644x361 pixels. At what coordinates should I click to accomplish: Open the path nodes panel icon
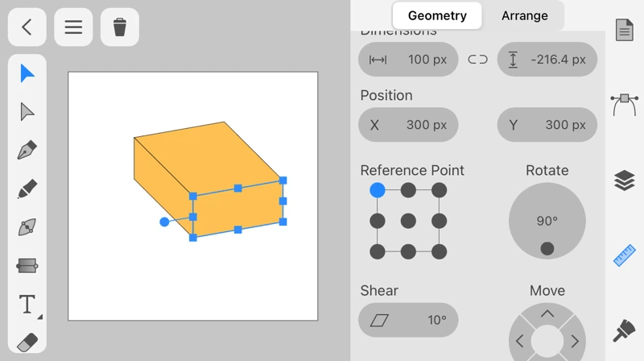coord(625,104)
